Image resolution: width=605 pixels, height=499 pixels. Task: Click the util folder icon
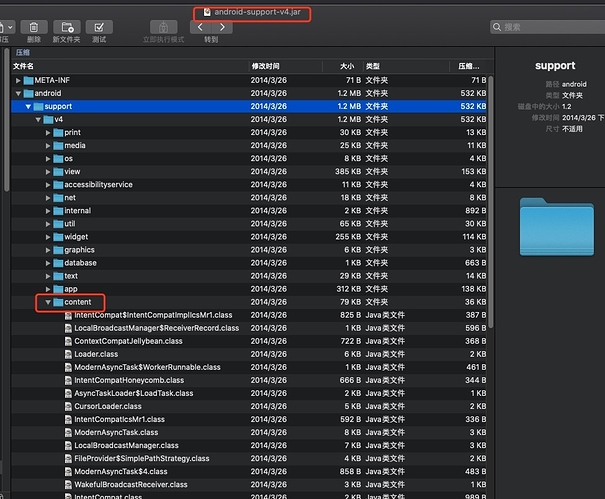coord(58,224)
